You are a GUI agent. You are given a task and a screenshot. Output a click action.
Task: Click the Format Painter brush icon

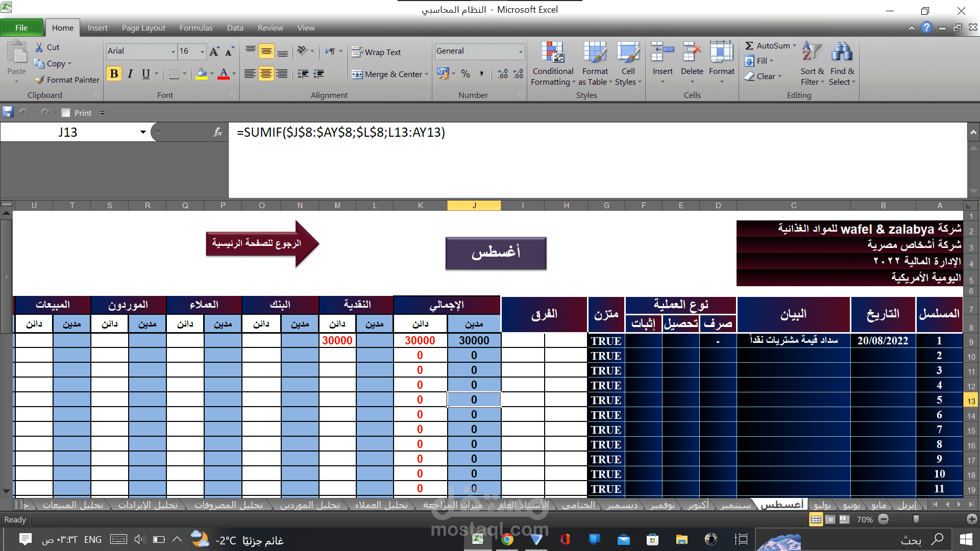[40, 80]
